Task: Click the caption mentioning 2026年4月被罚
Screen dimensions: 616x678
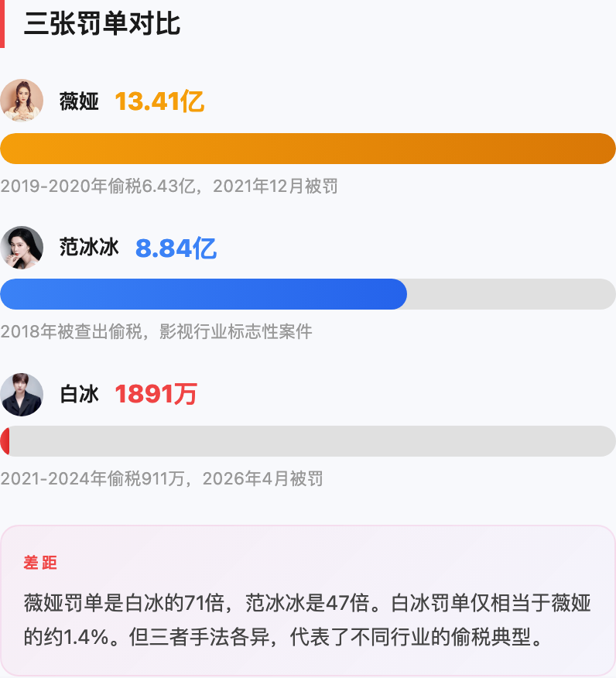Action: click(x=161, y=478)
